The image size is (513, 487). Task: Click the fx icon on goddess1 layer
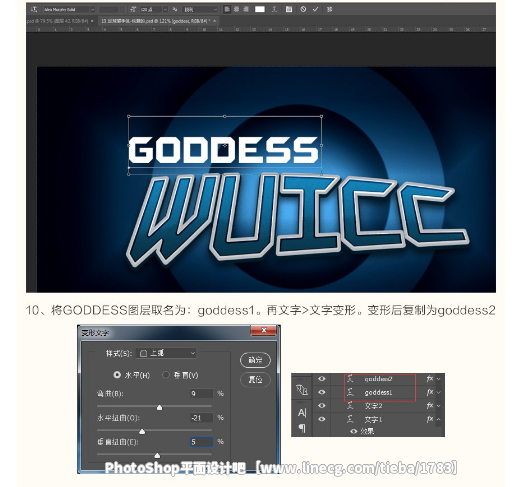(430, 392)
